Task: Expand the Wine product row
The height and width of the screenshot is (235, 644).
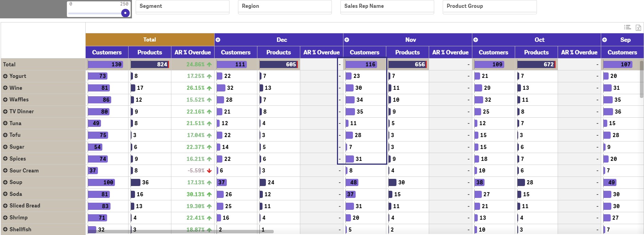Action: [x=5, y=88]
